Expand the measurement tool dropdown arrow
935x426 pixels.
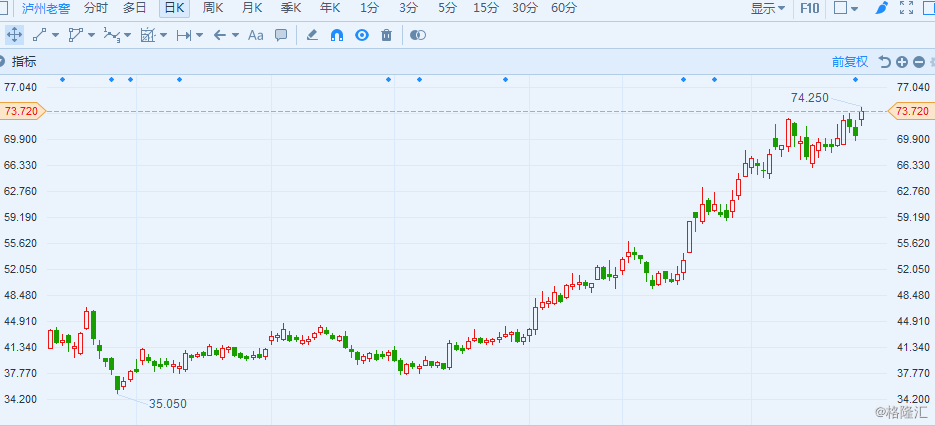[x=163, y=35]
